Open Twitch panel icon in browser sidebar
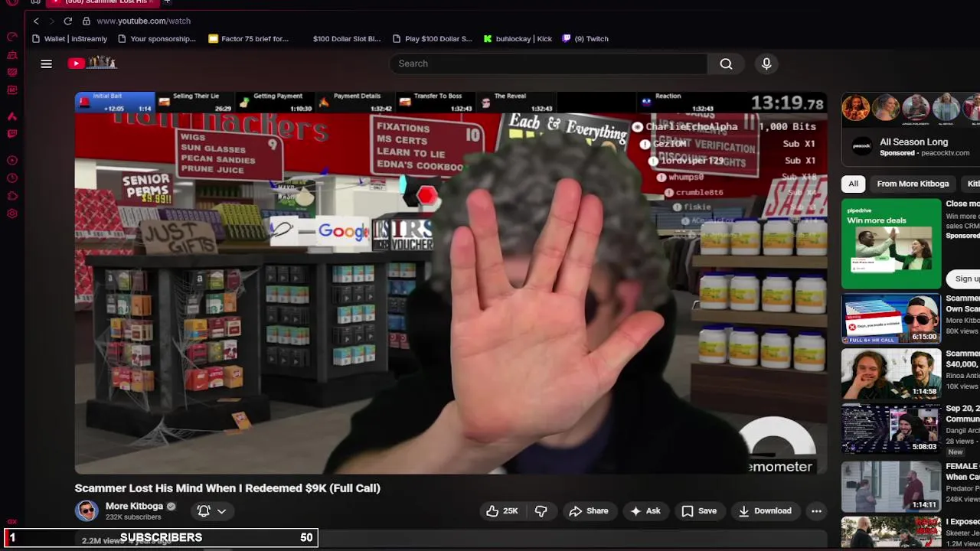980x551 pixels. (x=12, y=134)
